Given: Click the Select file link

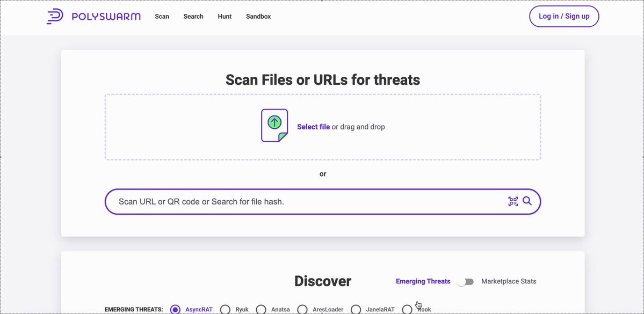Looking at the screenshot, I should [313, 127].
